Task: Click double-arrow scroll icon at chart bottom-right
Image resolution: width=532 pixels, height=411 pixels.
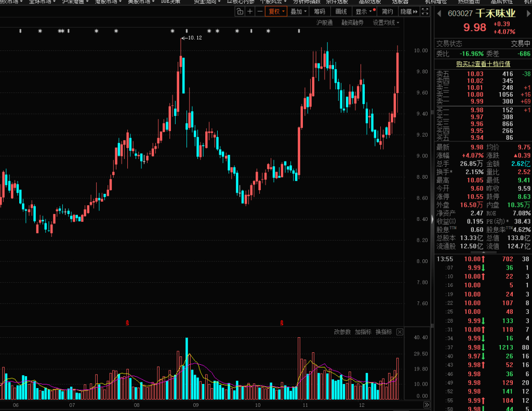Action: 427,405
